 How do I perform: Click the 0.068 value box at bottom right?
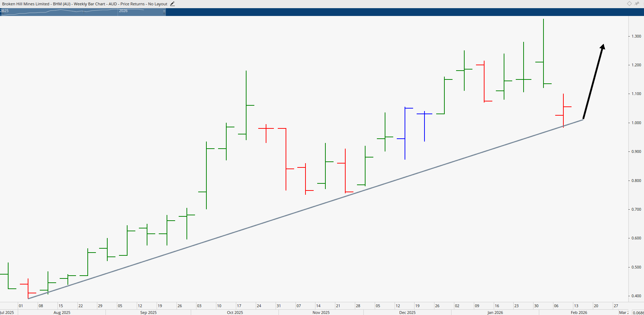coord(638,313)
